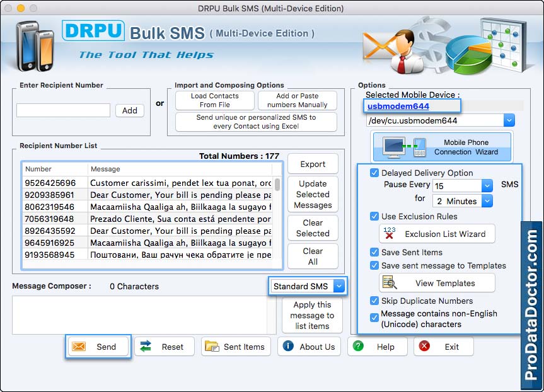This screenshot has width=544, height=392.
Task: Open the 2 Minutes duration dropdown
Action: pyautogui.click(x=487, y=201)
